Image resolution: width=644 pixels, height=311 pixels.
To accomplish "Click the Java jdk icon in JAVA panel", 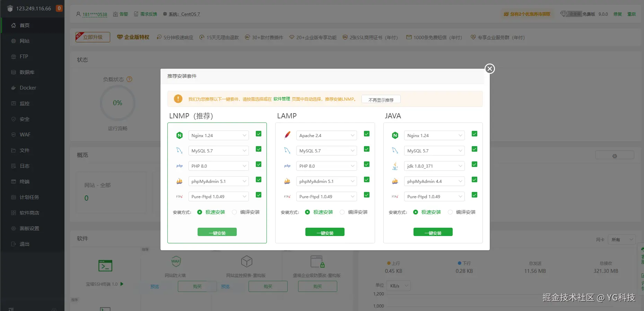I will coord(395,166).
